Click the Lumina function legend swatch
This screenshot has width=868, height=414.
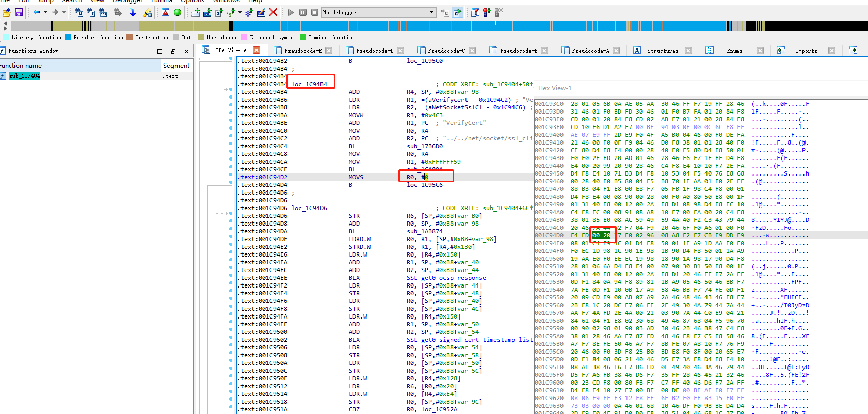(303, 37)
